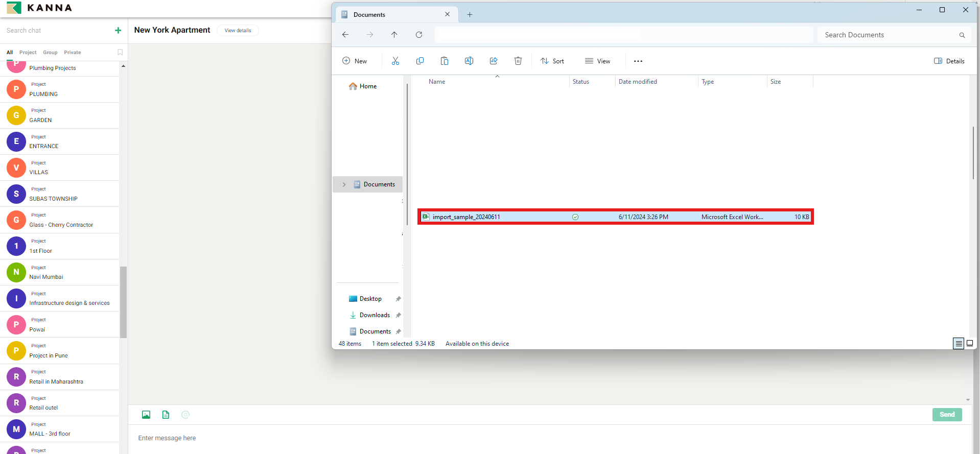980x454 pixels.
Task: Switch to the Private chat tab
Action: click(x=73, y=53)
